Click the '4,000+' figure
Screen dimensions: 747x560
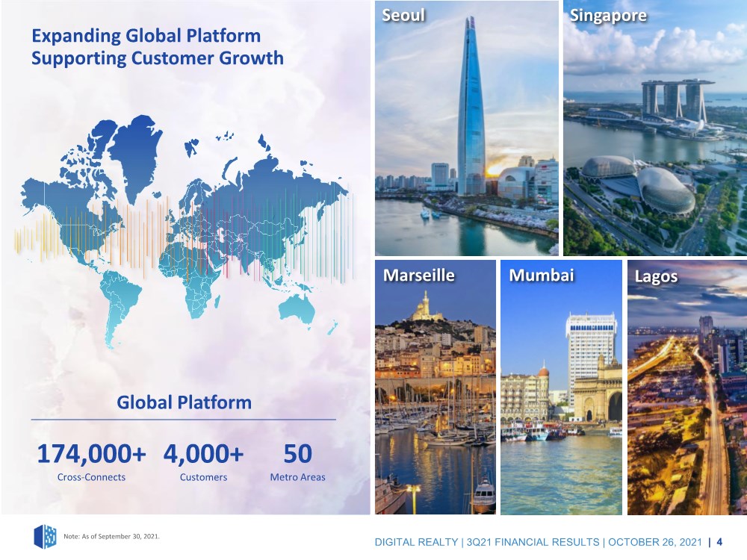[203, 453]
